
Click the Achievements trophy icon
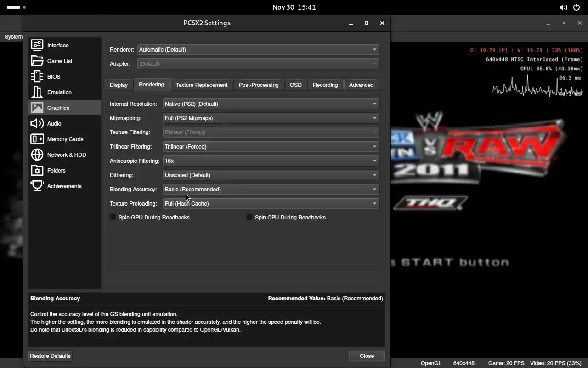(x=37, y=186)
